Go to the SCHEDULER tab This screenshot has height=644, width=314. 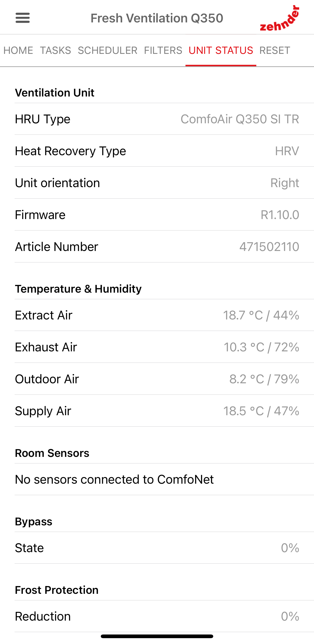107,50
